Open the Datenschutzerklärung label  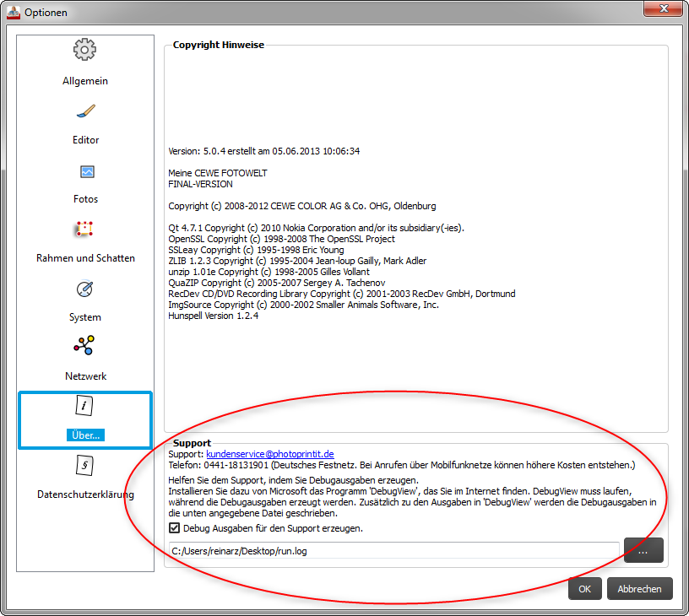click(85, 494)
